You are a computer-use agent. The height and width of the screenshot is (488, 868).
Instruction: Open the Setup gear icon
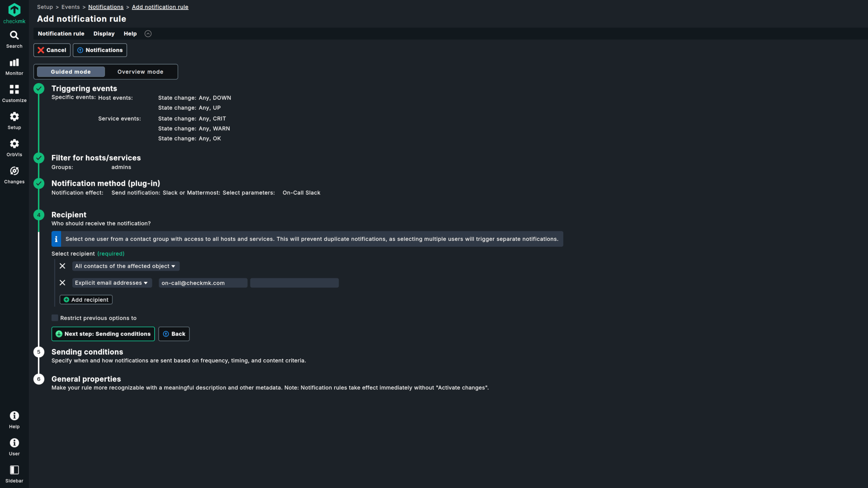[14, 121]
